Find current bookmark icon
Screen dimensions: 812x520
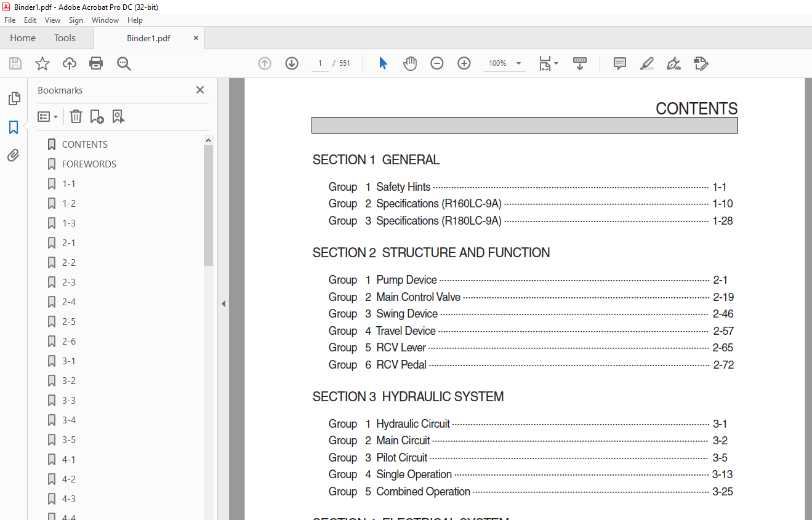(x=118, y=116)
